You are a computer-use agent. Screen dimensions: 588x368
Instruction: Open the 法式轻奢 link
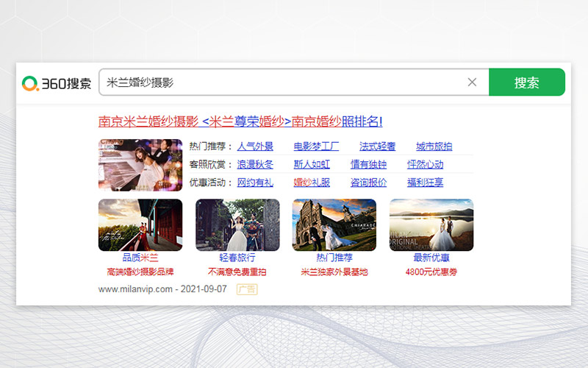click(x=377, y=146)
